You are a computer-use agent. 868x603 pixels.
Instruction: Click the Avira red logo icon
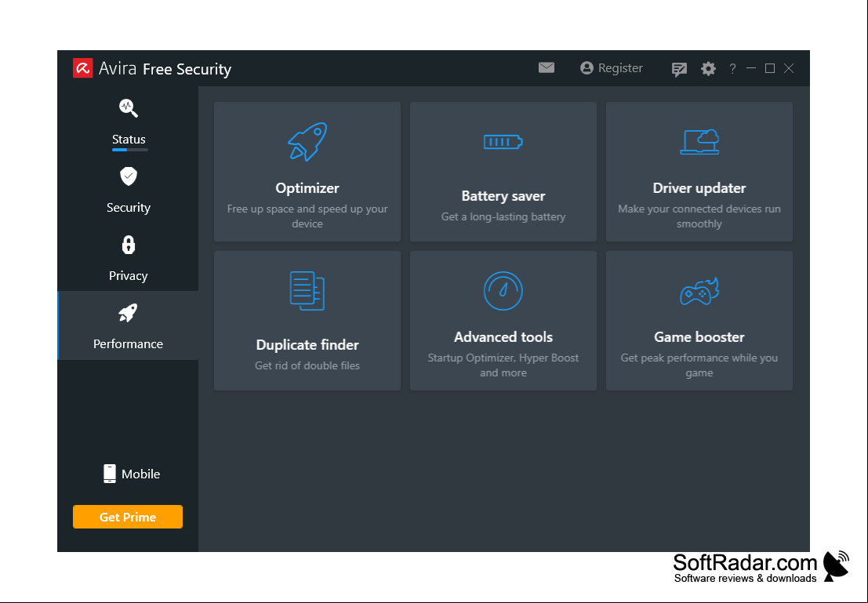pyautogui.click(x=83, y=68)
